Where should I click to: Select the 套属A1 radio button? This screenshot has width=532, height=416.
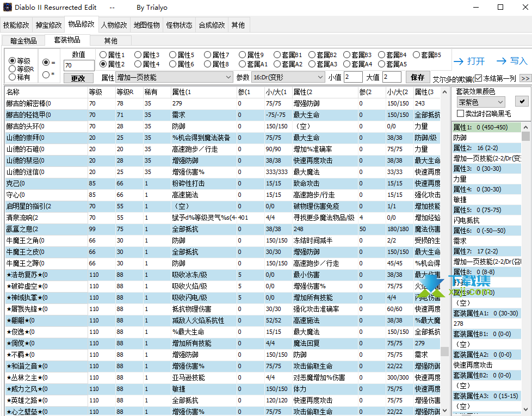242,64
